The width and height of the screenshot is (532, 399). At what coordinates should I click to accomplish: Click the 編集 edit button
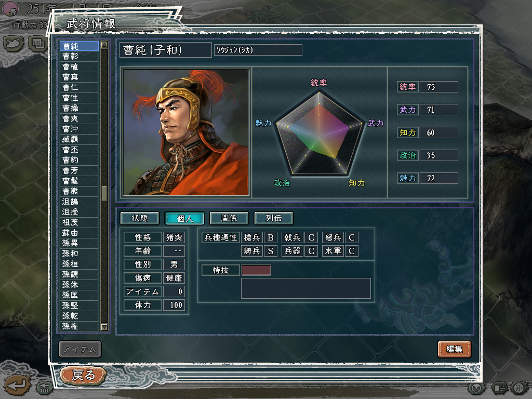tap(454, 349)
